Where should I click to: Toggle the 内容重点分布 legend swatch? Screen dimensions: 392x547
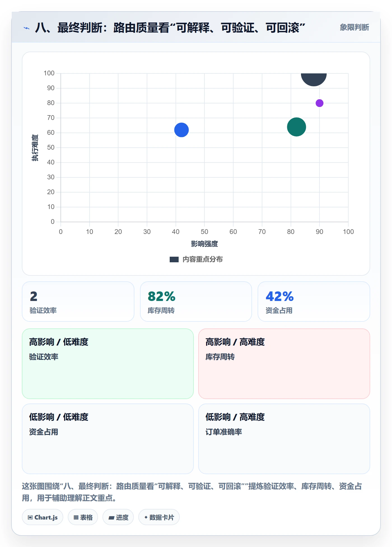pyautogui.click(x=174, y=259)
